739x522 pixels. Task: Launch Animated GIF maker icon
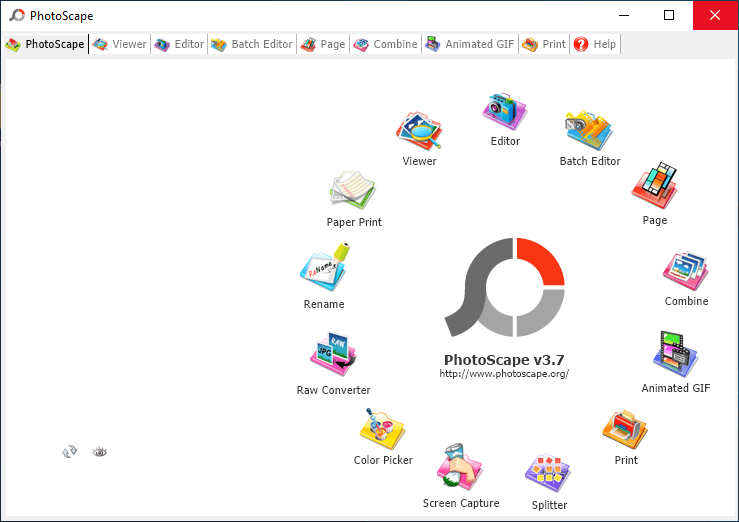pyautogui.click(x=675, y=356)
